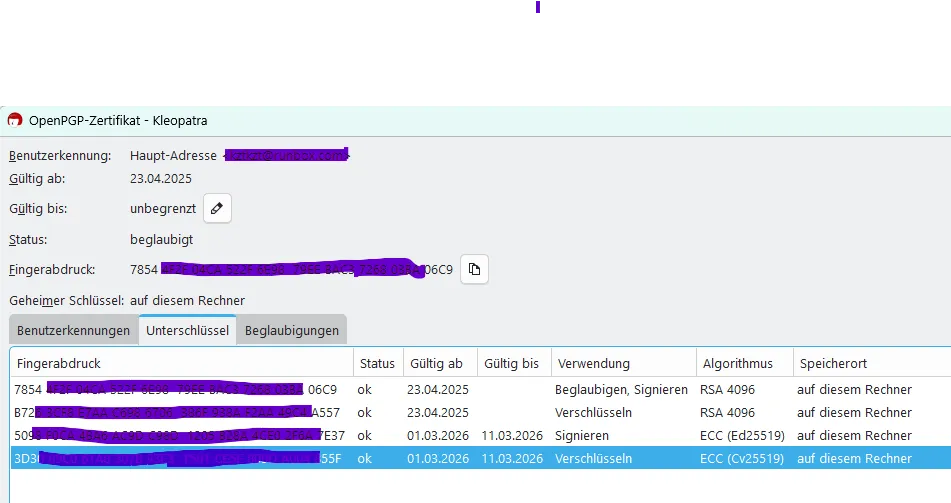Sort by the Status column header
Screen dimensions: 951x503
tap(378, 363)
